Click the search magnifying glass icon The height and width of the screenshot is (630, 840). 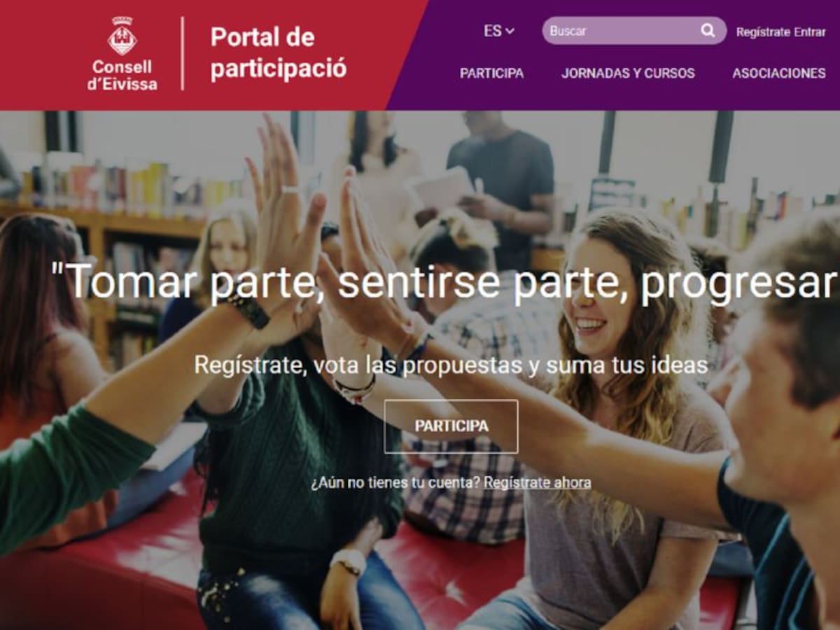tap(708, 31)
